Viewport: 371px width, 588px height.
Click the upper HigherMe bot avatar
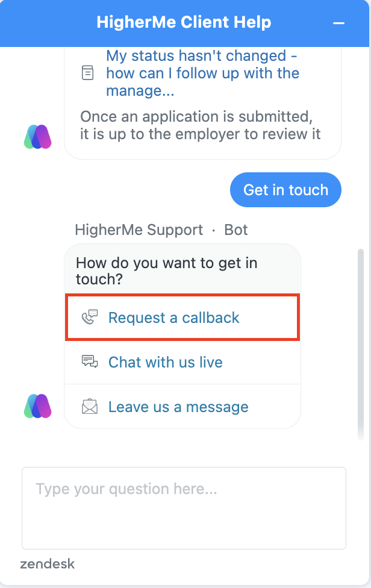pyautogui.click(x=38, y=137)
